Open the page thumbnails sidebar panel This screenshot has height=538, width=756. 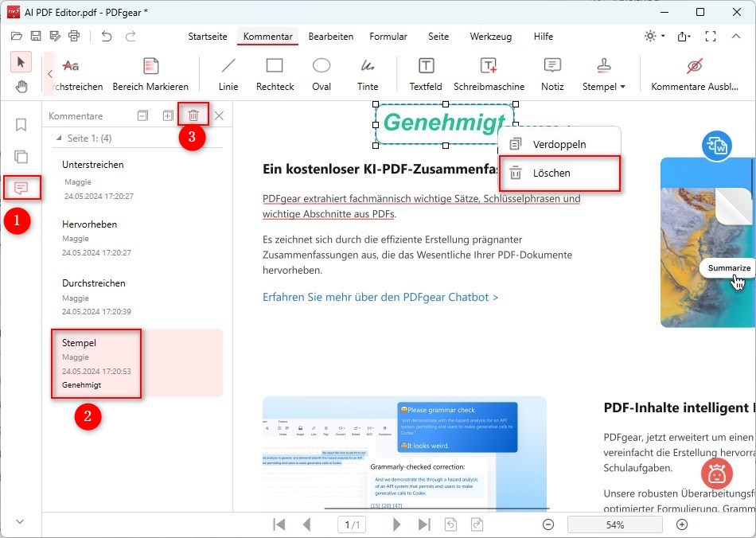21,157
